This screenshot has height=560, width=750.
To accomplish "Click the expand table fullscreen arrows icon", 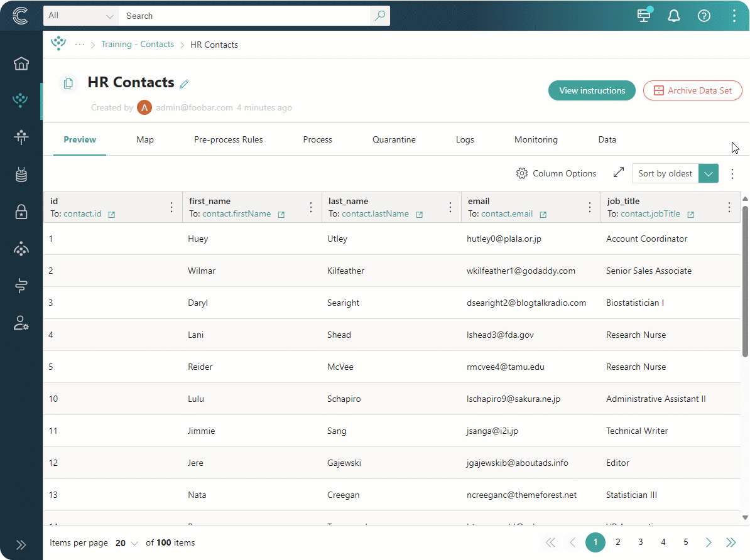I will coord(619,173).
